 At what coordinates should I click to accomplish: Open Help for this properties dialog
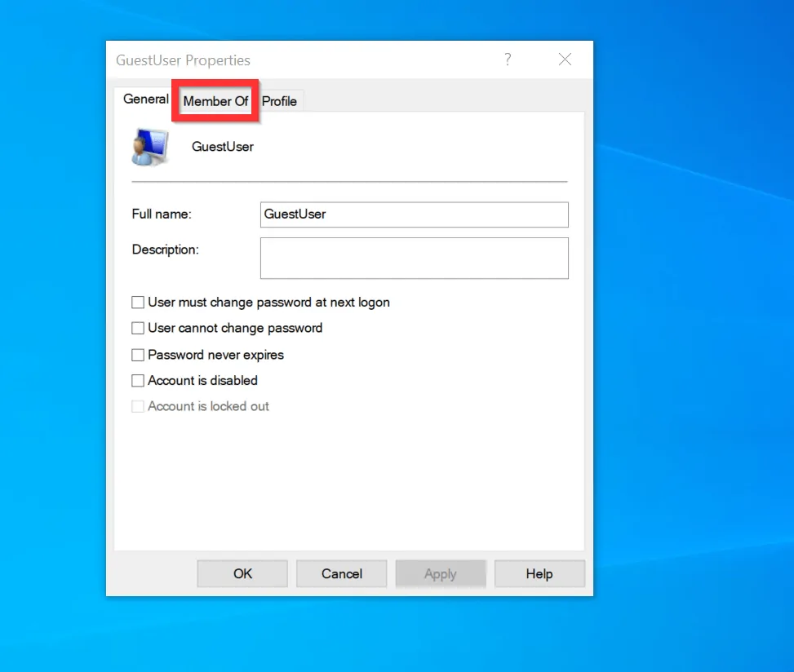(x=539, y=573)
